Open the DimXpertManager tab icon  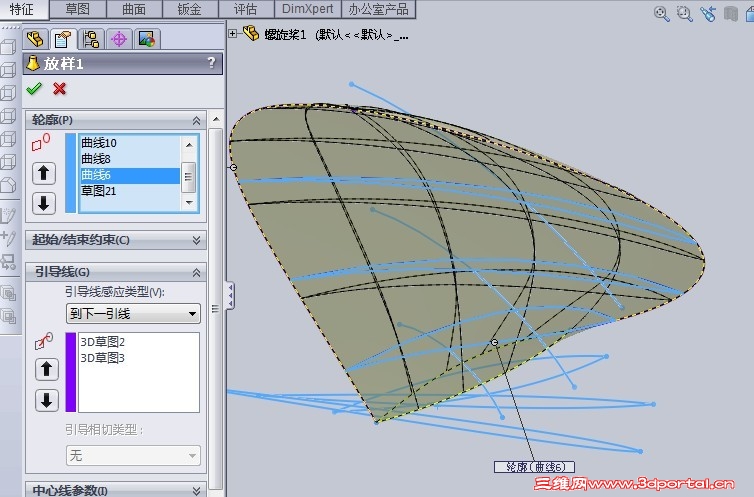coord(119,39)
